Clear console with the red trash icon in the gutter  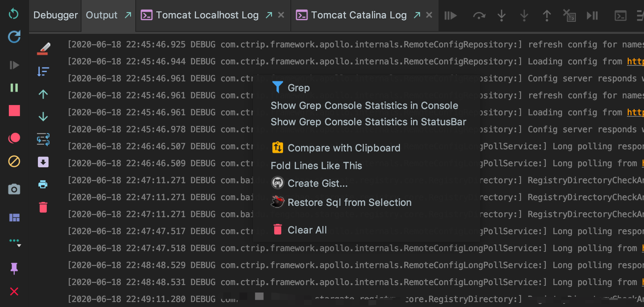coord(43,207)
